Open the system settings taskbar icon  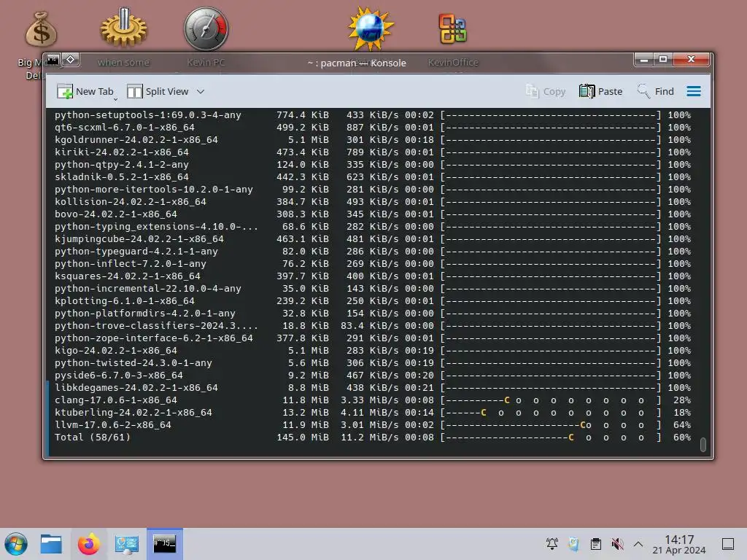click(x=127, y=544)
